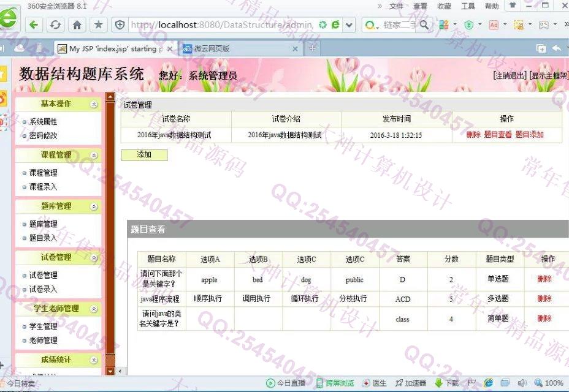Reload the page with refresh icon
Screen dimensions: 569x392
pos(55,25)
